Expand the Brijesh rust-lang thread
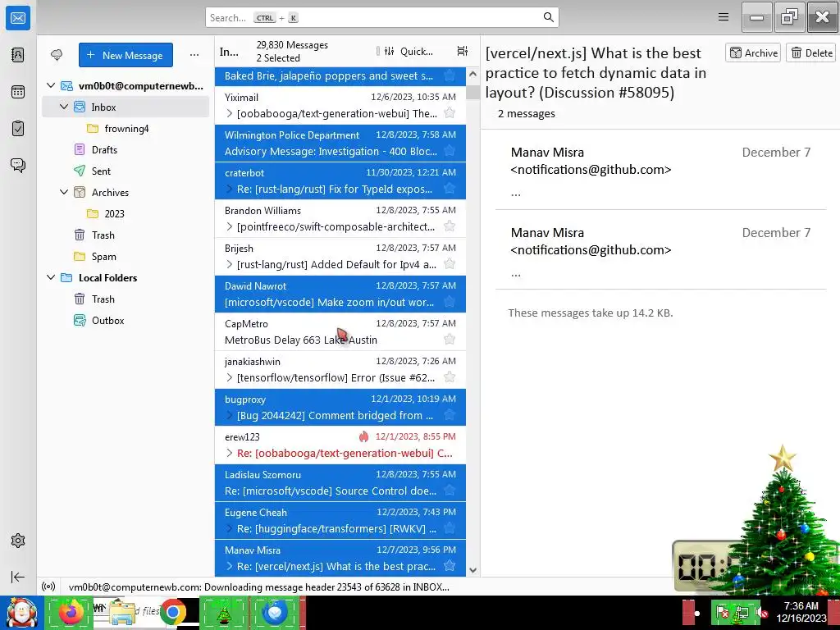 pyautogui.click(x=230, y=264)
